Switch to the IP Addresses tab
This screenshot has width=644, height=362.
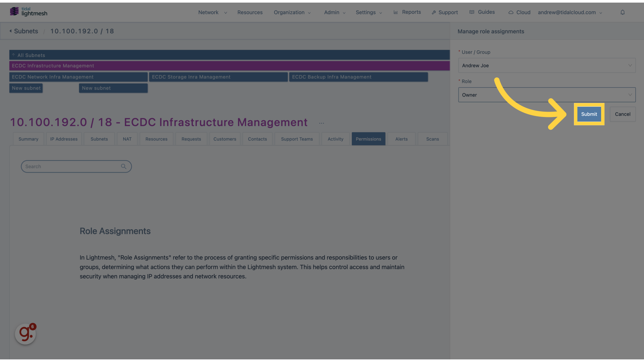[x=64, y=139]
